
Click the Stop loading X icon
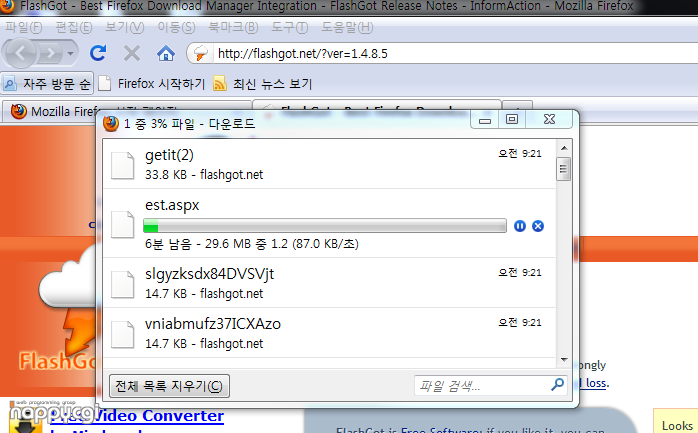(x=132, y=53)
